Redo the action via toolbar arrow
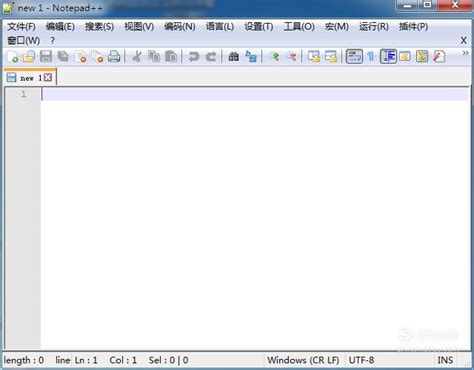Screen dimensions: 474x370 pyautogui.click(x=211, y=57)
